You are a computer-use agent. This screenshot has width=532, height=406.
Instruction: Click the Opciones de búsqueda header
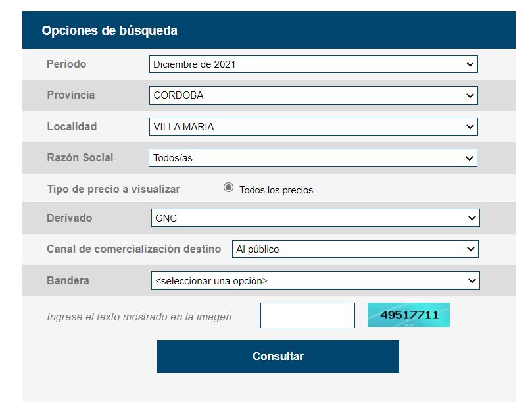[x=109, y=30]
